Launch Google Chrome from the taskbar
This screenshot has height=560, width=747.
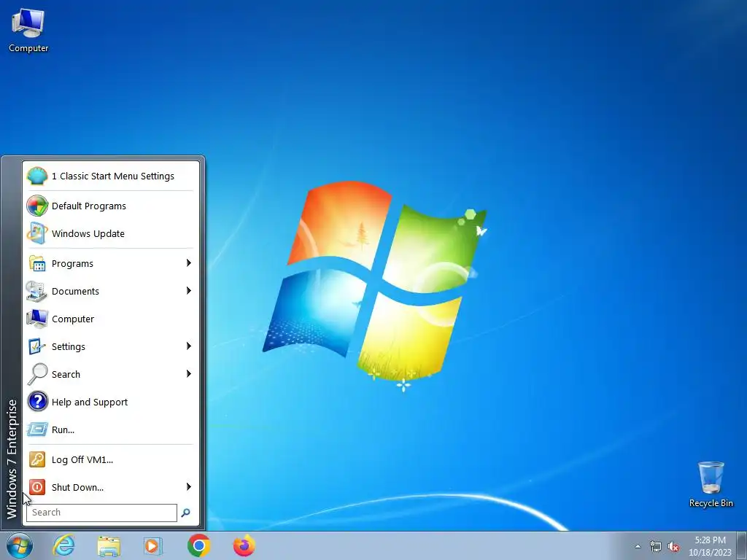coord(198,545)
